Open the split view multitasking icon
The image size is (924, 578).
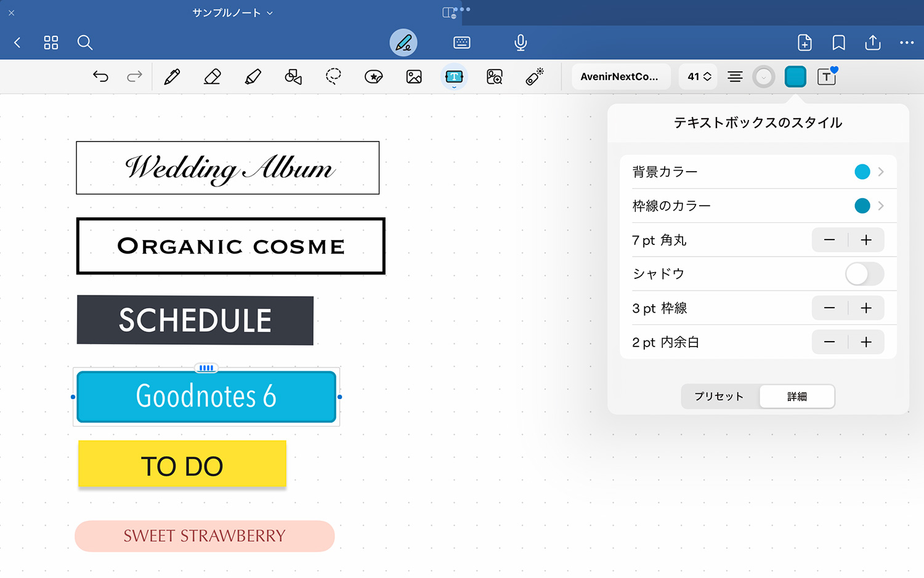point(450,12)
